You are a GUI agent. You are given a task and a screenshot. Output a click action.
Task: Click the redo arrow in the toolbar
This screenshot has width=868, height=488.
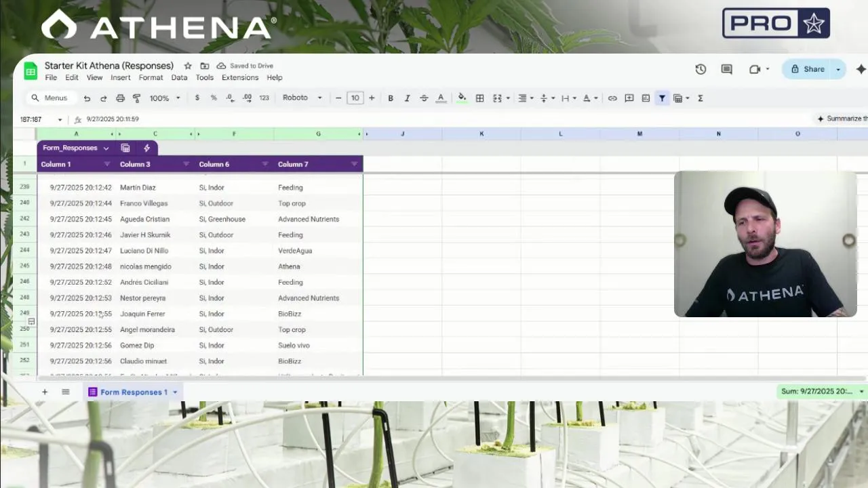click(x=103, y=98)
